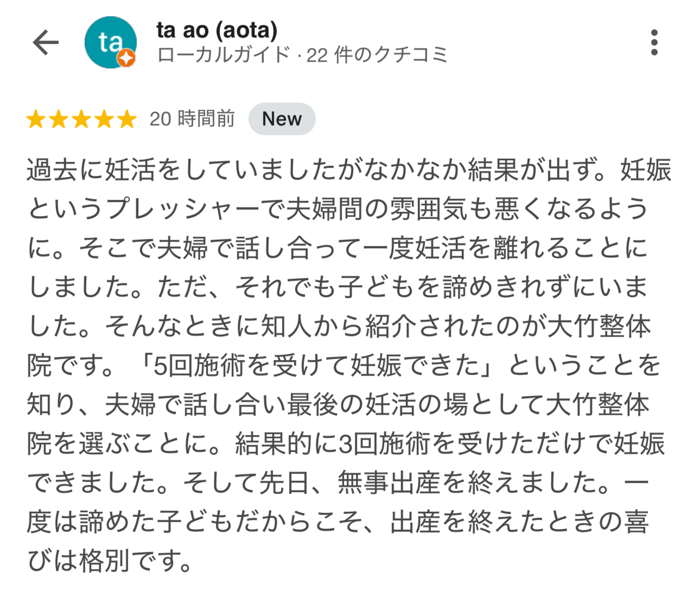700x590 pixels.
Task: Open the three-dot more options menu
Action: coord(654,43)
